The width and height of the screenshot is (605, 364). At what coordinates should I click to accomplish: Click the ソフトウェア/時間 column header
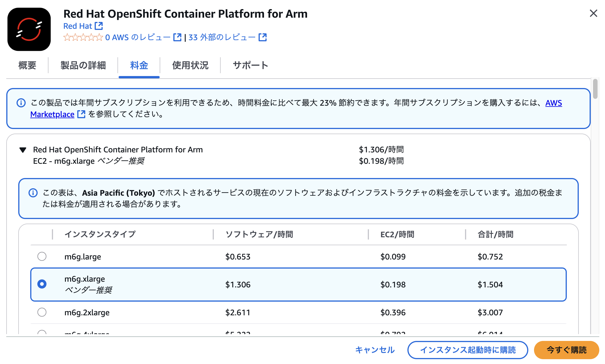pyautogui.click(x=259, y=234)
